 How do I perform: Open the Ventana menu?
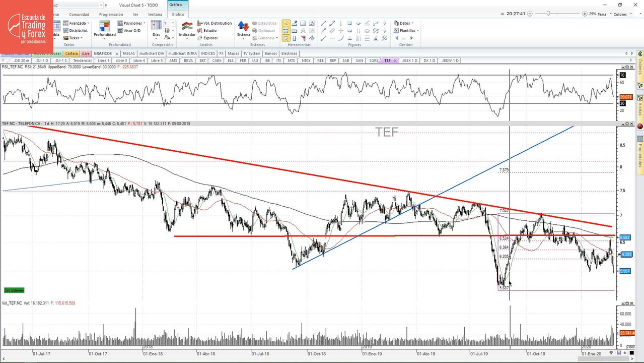(x=155, y=14)
